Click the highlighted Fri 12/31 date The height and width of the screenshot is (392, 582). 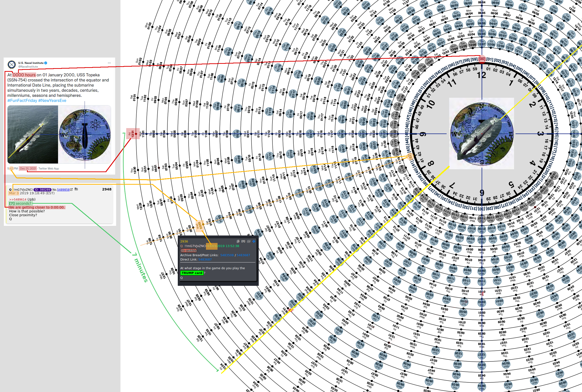[133, 134]
